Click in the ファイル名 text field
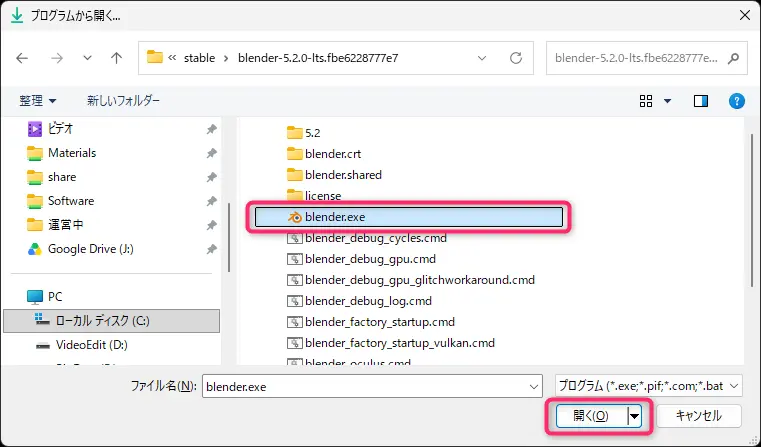Viewport: 761px width, 447px height. (x=364, y=387)
